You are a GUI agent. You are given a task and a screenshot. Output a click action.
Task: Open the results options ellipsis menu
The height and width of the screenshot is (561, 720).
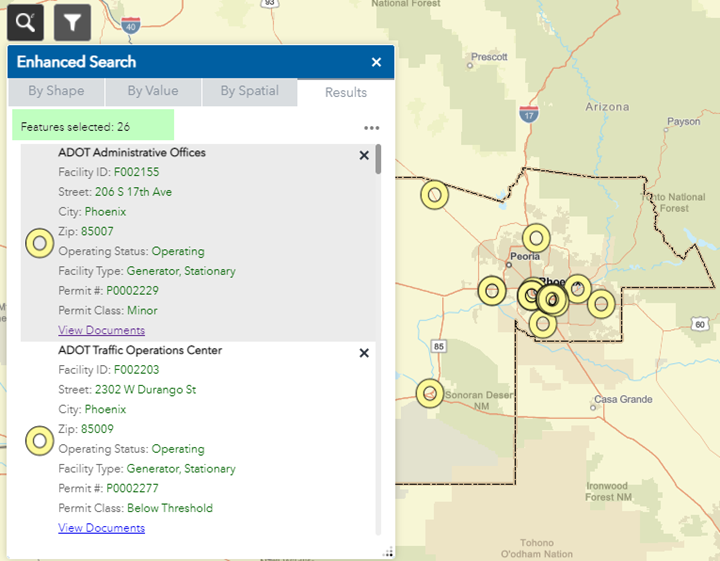pos(371,128)
